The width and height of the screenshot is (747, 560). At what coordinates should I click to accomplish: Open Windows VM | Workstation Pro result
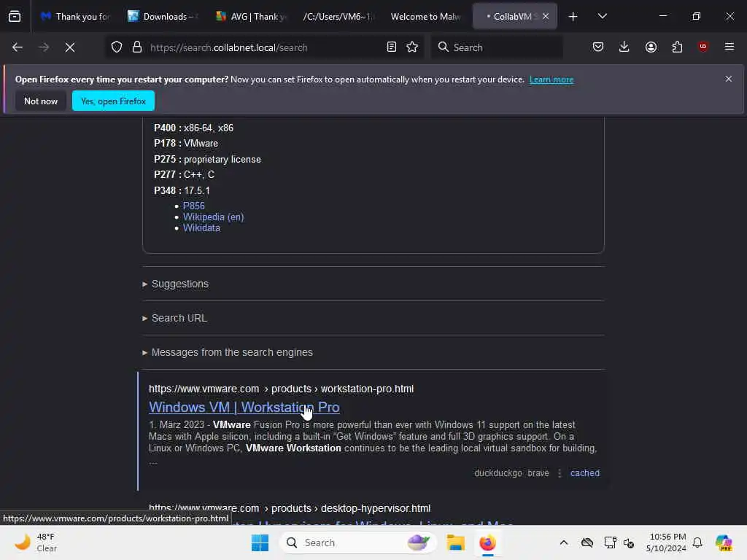(x=244, y=407)
